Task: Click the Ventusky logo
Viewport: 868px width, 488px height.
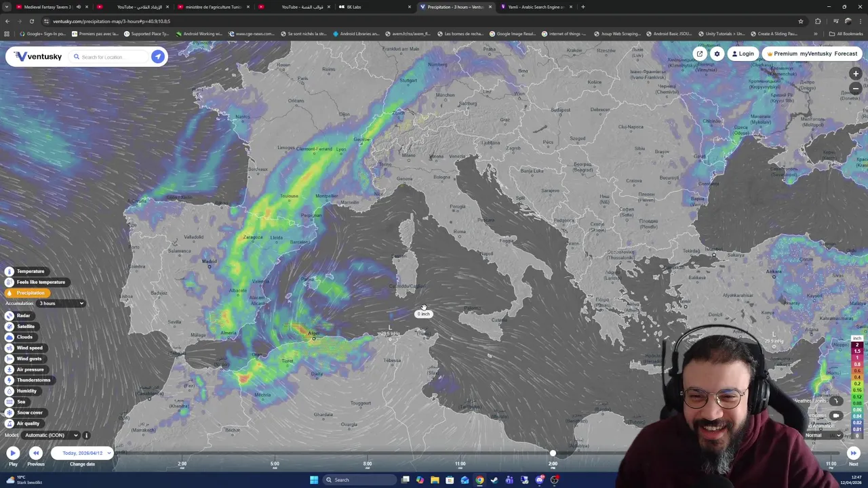Action: click(x=38, y=56)
